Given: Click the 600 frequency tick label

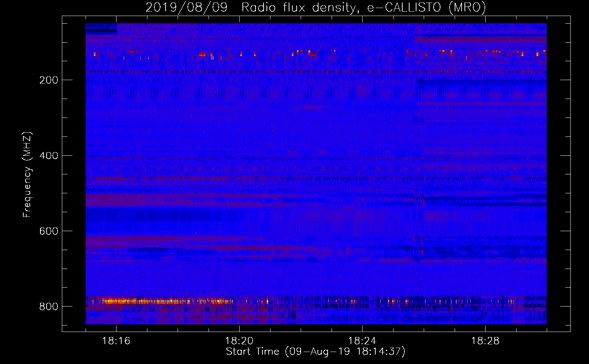Looking at the screenshot, I should pyautogui.click(x=48, y=232).
